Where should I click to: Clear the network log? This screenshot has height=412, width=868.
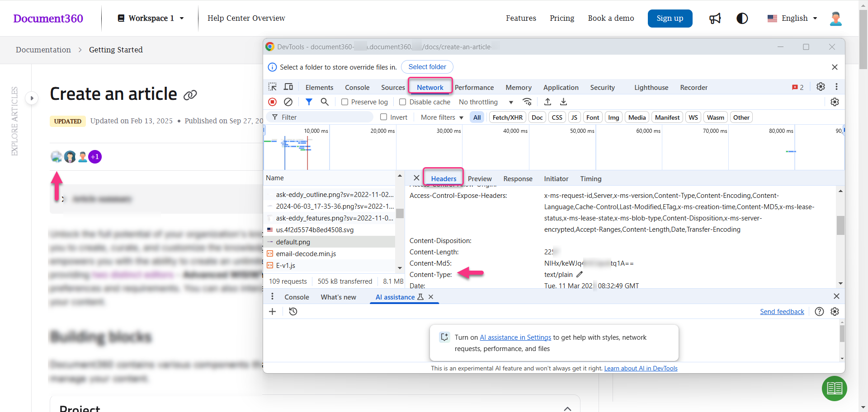click(288, 102)
